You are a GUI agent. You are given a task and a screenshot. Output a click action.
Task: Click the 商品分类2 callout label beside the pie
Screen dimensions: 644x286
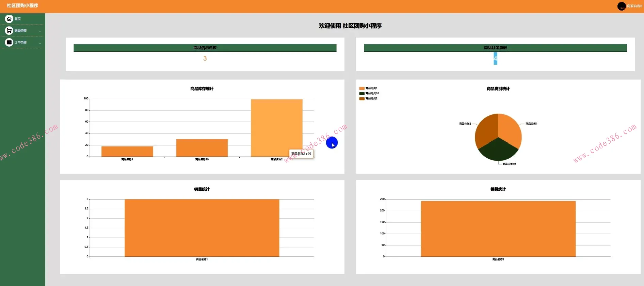click(x=465, y=124)
